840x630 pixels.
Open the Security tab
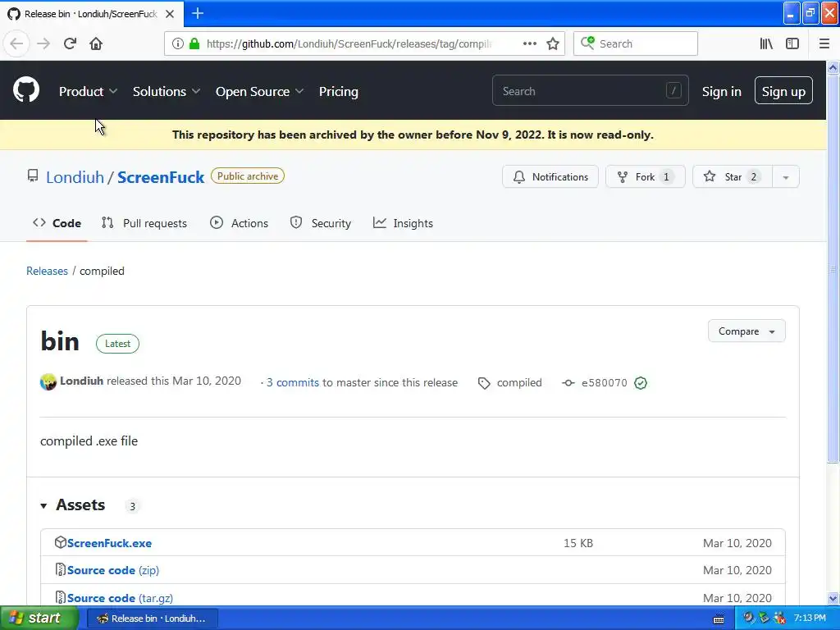pyautogui.click(x=321, y=223)
